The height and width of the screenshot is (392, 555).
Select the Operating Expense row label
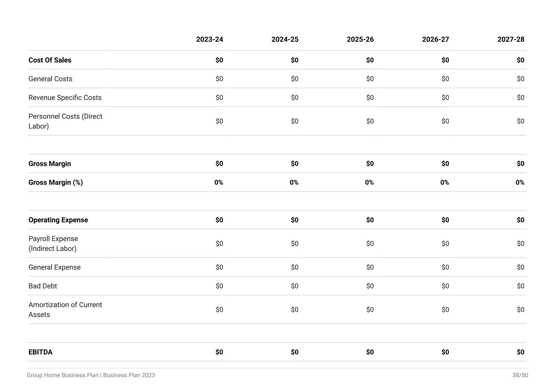point(58,220)
